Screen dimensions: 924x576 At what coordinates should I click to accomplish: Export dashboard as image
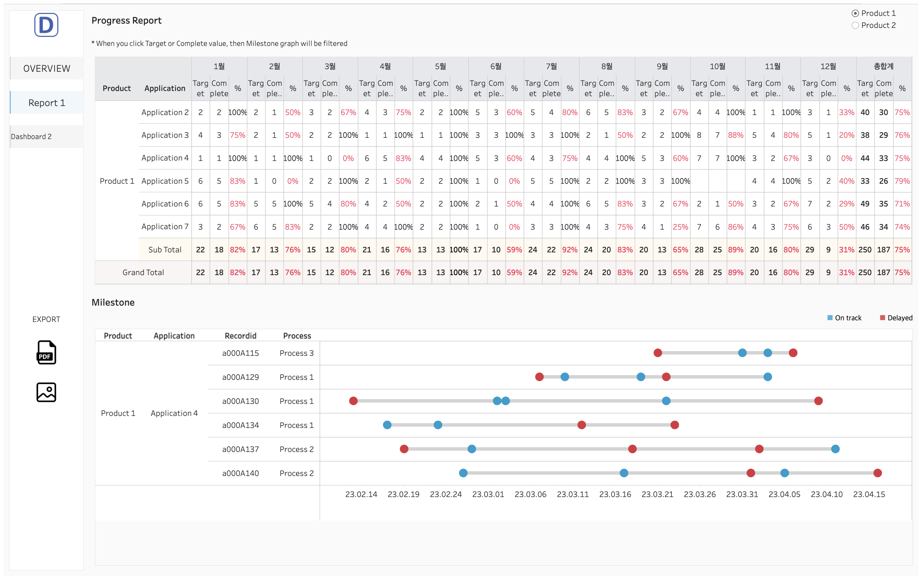[x=46, y=392]
